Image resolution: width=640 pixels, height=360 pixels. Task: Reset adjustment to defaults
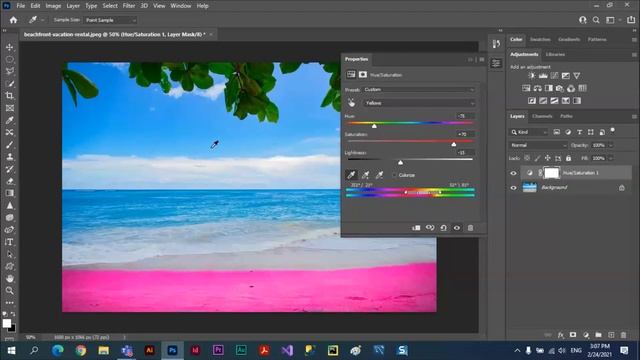tap(443, 228)
